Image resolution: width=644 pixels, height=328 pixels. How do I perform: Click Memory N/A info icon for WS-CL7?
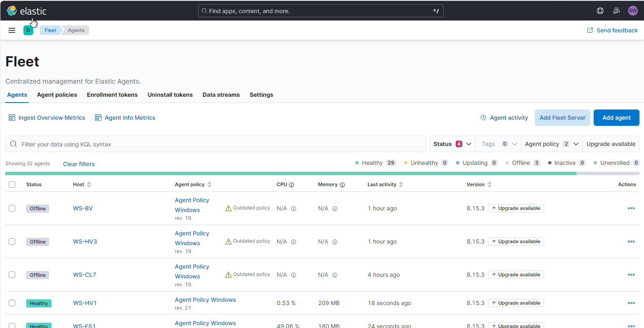coord(335,275)
